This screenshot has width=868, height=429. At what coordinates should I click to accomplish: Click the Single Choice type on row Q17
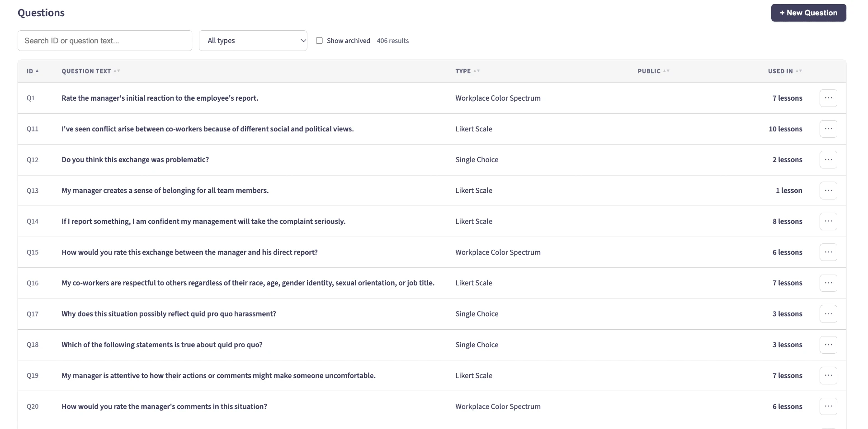pos(476,314)
